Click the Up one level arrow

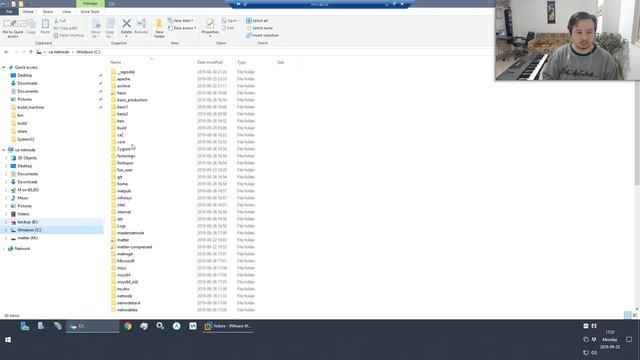(x=31, y=52)
